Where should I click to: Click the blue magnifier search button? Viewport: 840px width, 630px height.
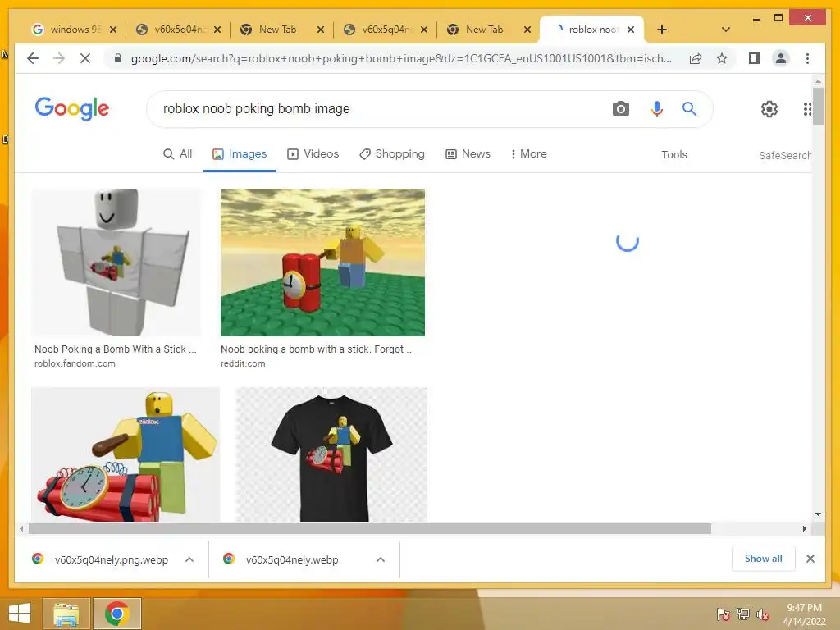point(689,109)
